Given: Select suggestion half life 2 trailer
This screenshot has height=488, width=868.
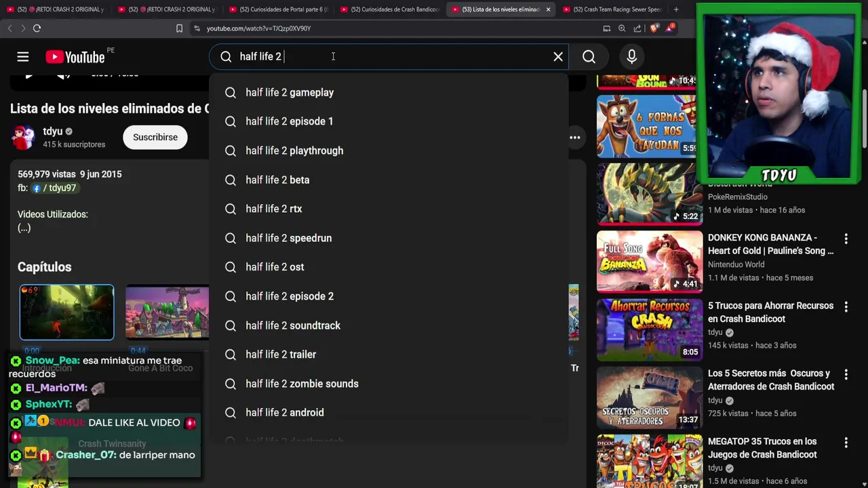Looking at the screenshot, I should click(x=389, y=354).
